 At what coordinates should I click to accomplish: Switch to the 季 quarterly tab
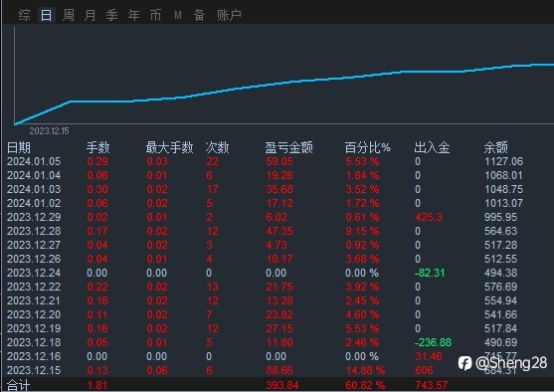click(111, 15)
